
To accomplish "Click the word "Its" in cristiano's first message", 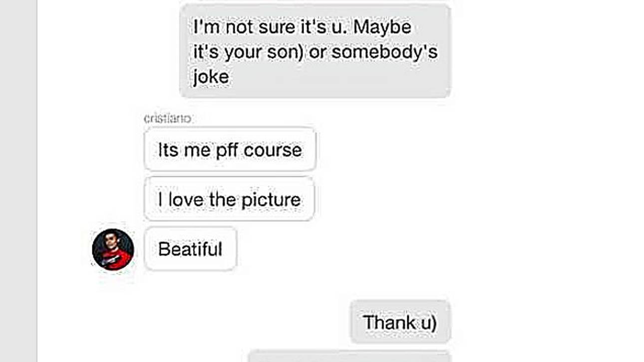I will tap(168, 150).
